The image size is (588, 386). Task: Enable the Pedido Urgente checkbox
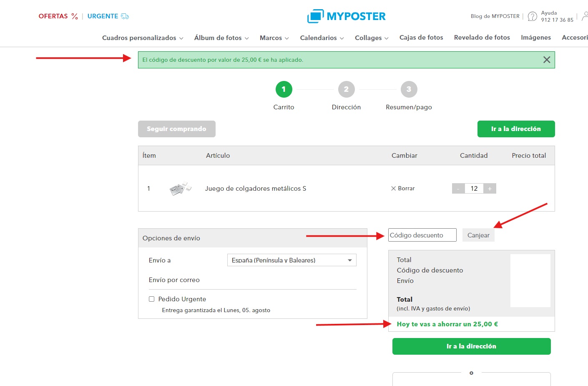(152, 299)
